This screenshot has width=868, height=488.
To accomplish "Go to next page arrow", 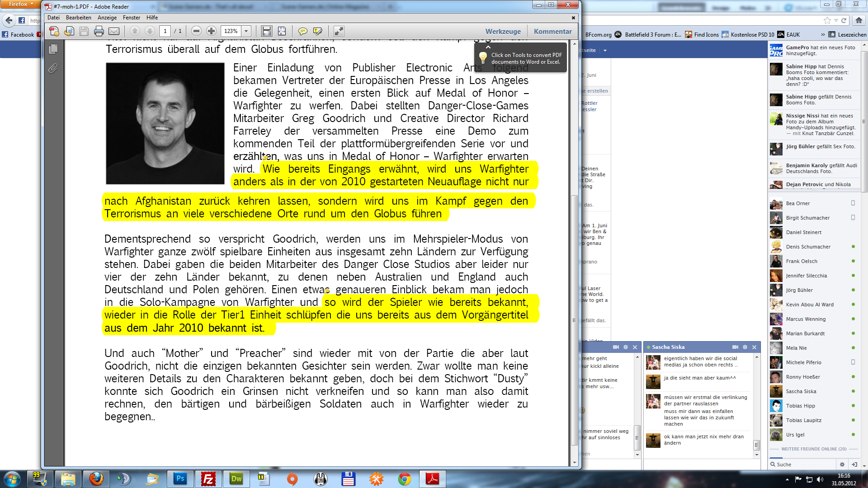I will (150, 31).
